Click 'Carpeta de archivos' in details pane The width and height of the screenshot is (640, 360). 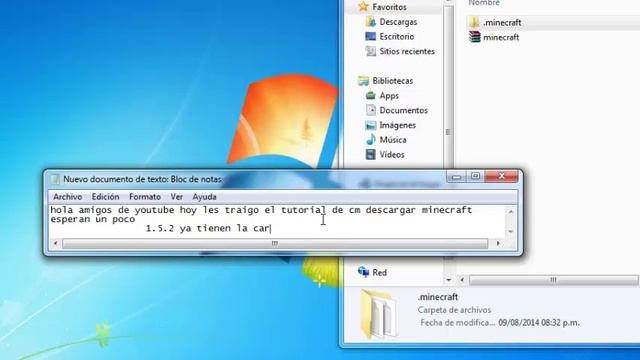click(454, 310)
